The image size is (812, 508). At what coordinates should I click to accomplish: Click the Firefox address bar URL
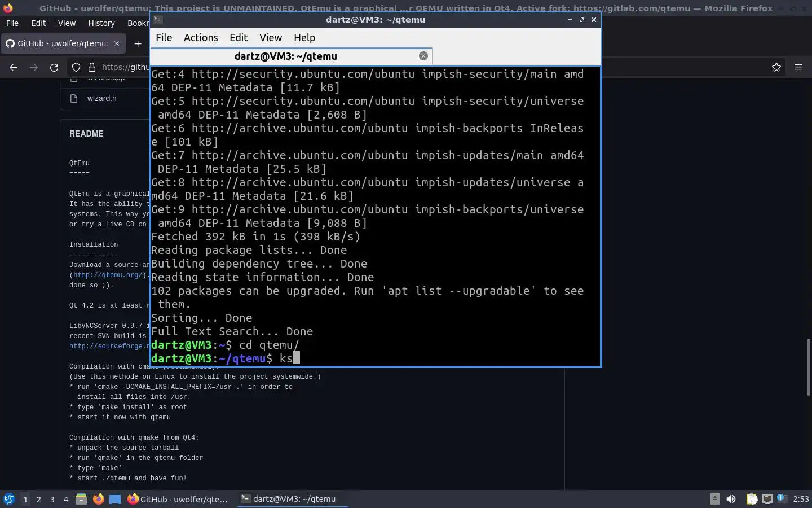pos(125,67)
